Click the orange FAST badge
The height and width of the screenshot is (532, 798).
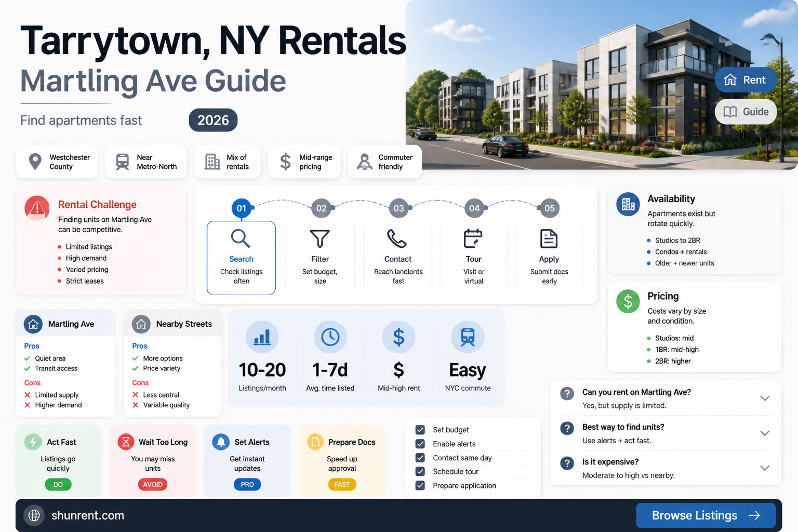point(342,485)
